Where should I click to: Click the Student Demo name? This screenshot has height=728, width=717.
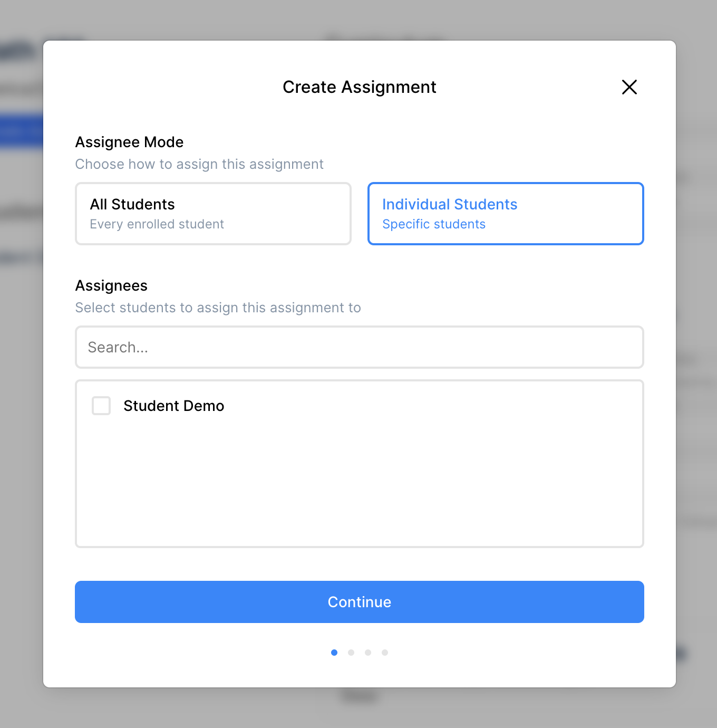[174, 406]
